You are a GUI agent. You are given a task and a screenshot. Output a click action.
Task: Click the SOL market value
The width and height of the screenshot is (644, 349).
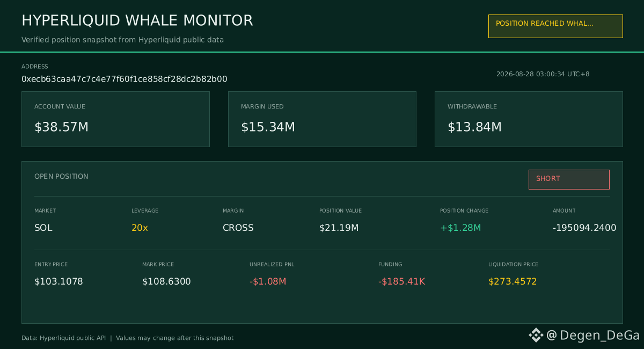43,228
